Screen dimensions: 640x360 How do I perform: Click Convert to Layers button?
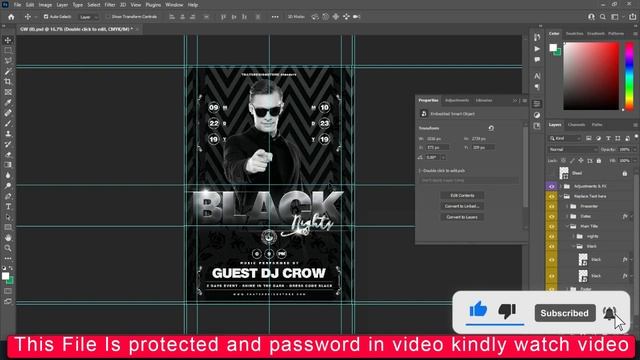[x=462, y=217]
